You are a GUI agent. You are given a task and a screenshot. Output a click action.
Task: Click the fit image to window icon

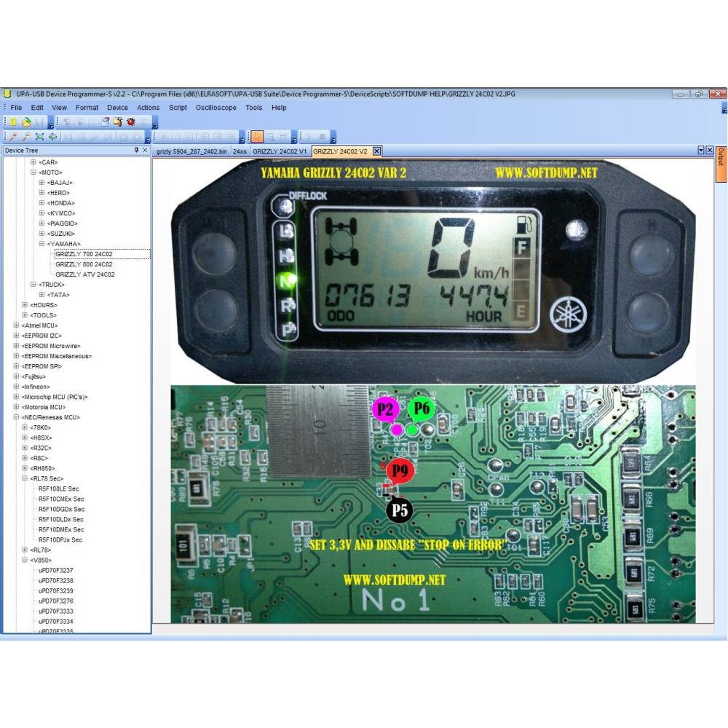39,137
